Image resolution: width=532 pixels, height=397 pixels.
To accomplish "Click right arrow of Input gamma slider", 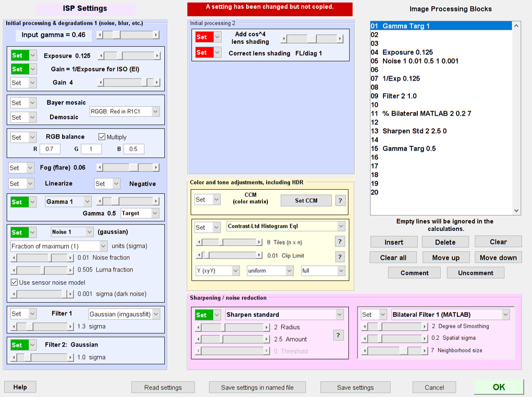I will 156,35.
